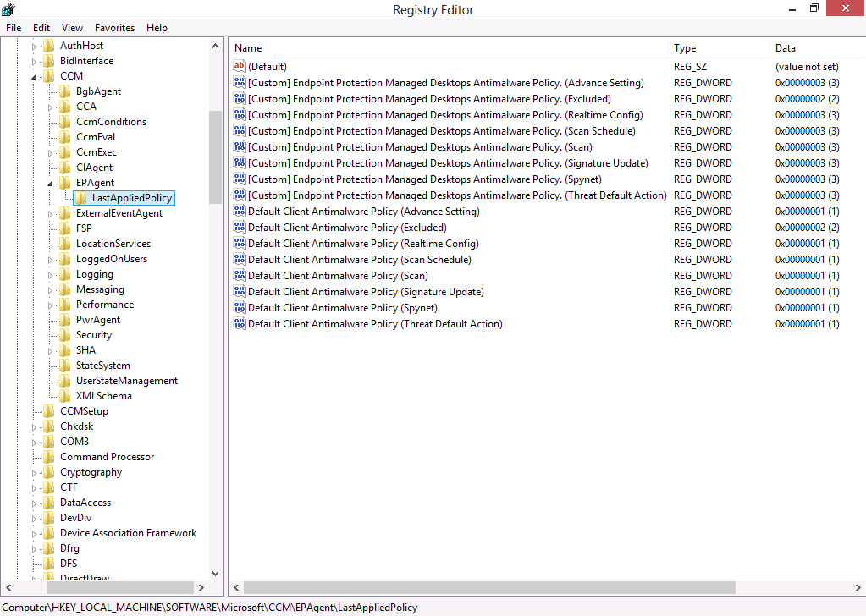Select the Security key
This screenshot has width=866, height=616.
[x=94, y=335]
